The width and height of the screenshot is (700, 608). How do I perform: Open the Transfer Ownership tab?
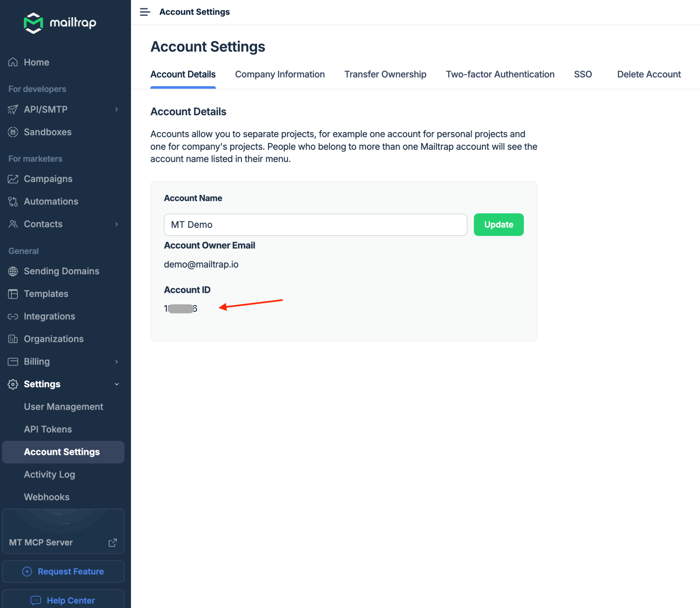[x=385, y=74]
